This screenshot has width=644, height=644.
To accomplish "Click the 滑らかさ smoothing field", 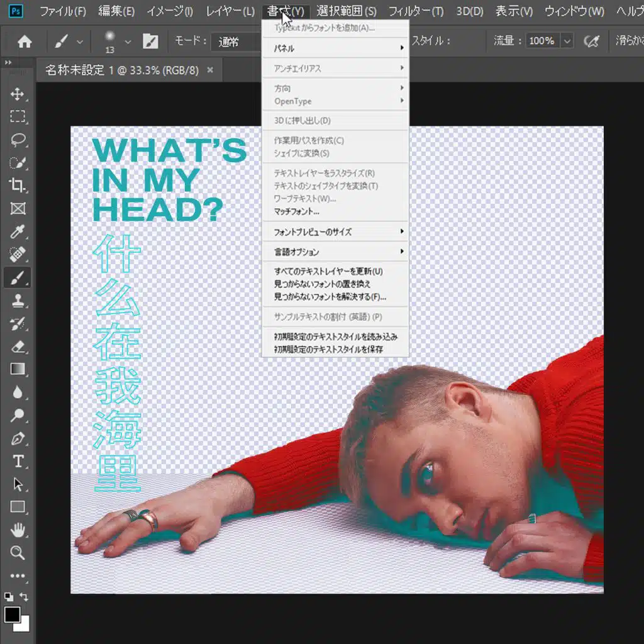I will click(629, 41).
